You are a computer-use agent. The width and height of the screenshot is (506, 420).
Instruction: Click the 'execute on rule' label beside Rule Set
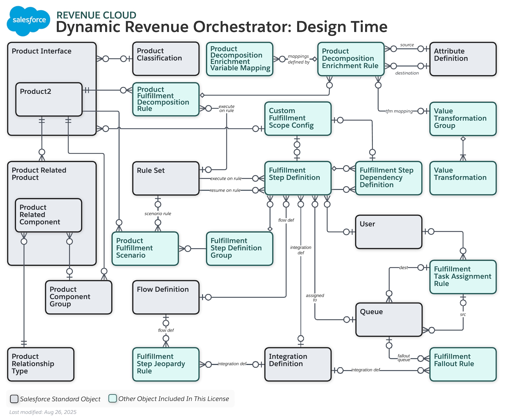coord(226,178)
